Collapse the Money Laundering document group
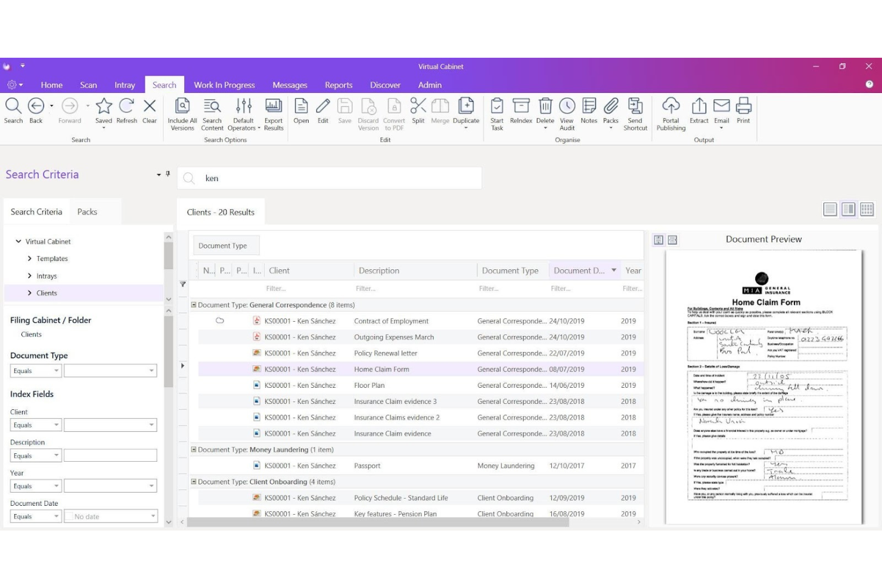Screen dimensions: 882x588 click(194, 449)
